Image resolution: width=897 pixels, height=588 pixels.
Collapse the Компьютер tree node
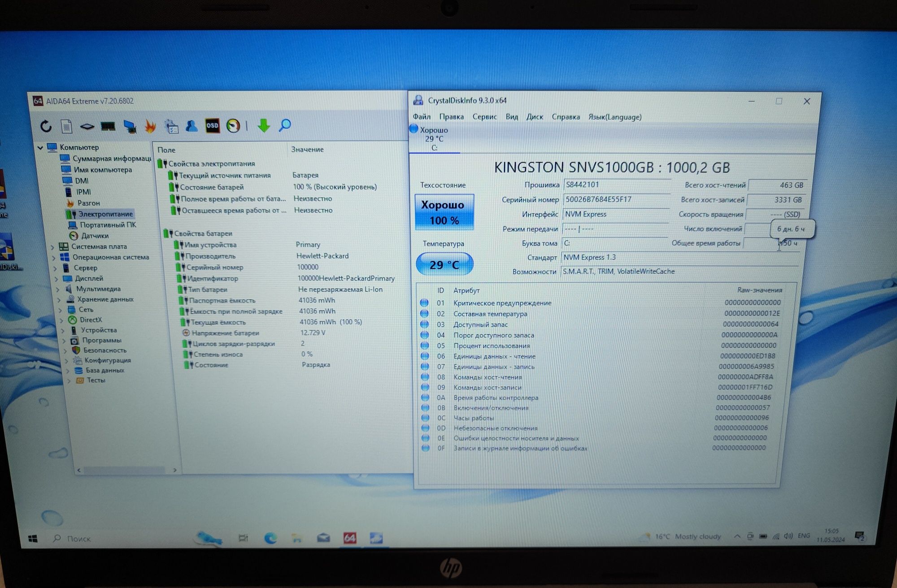pyautogui.click(x=40, y=147)
